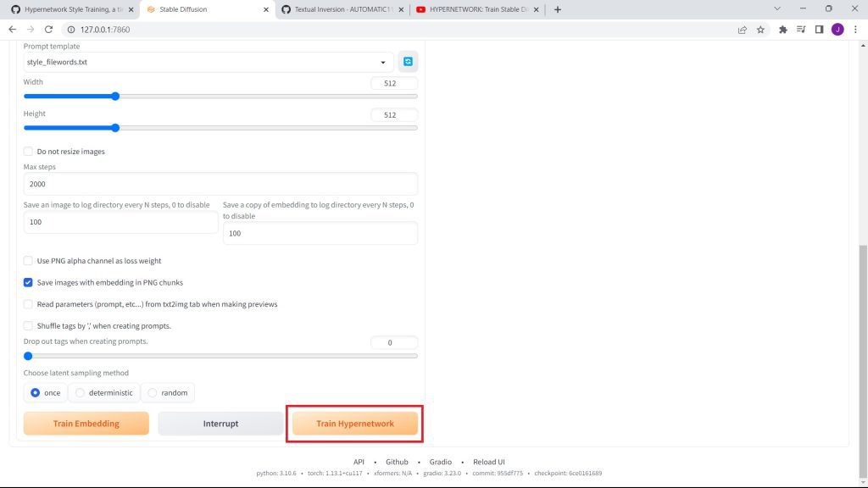
Task: Adjust the Width slider
Action: (115, 96)
